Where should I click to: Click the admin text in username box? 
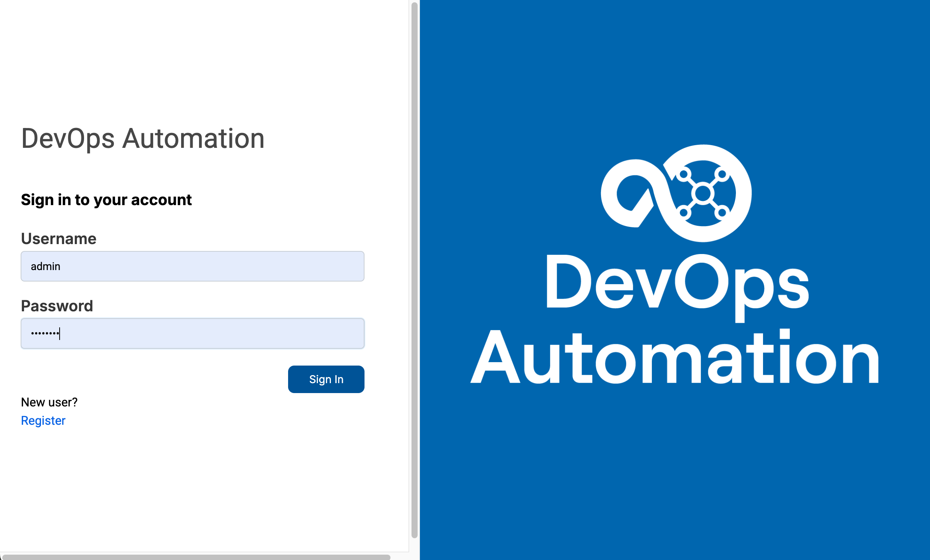[x=45, y=266]
